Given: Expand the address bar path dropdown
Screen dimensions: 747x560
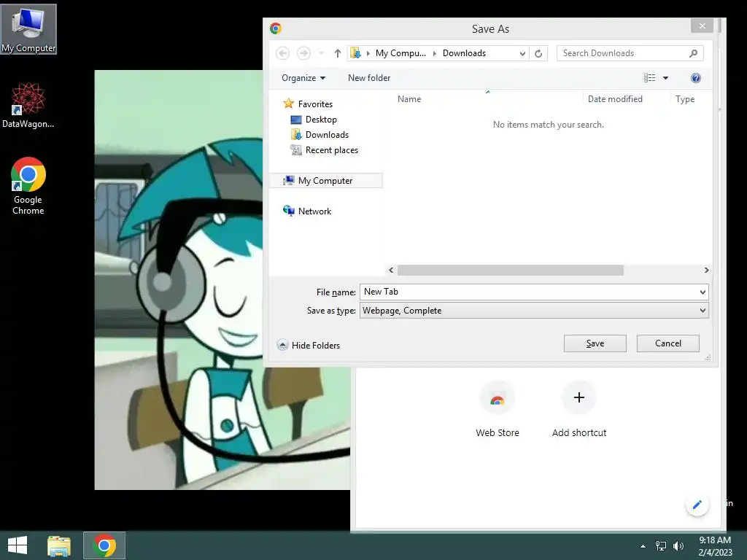Looking at the screenshot, I should [522, 53].
